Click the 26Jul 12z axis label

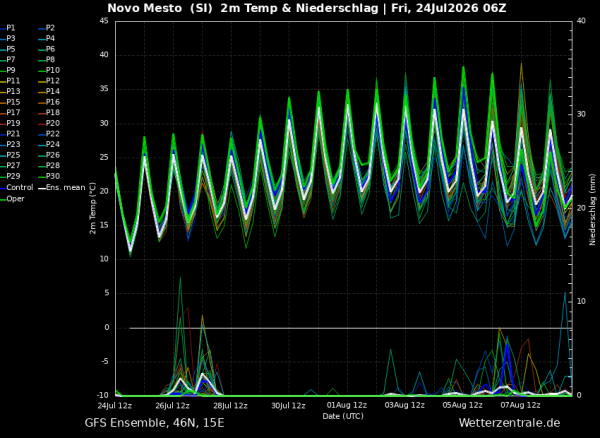coord(173,406)
